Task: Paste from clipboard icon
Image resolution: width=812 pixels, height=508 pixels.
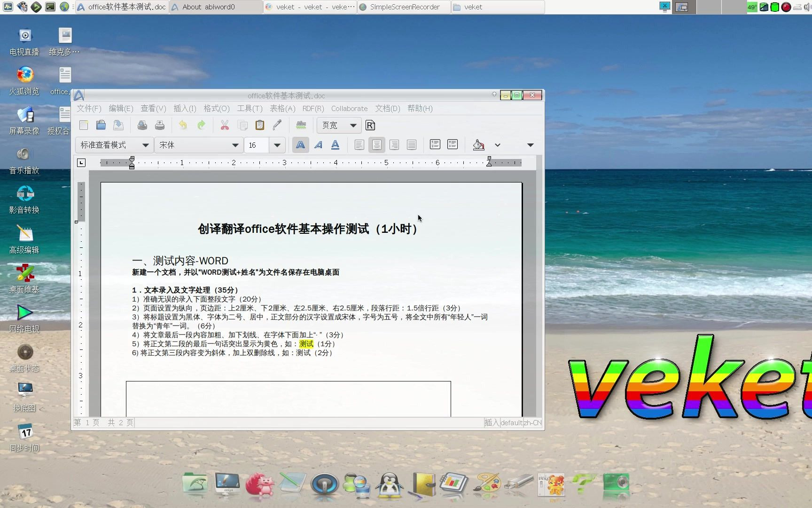Action: tap(260, 125)
